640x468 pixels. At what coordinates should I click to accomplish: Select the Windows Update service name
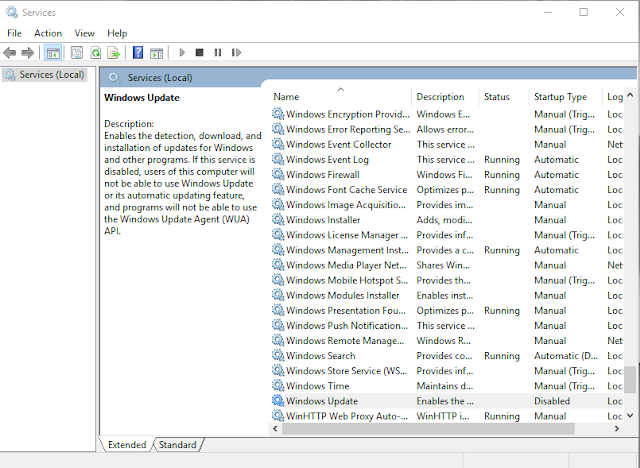tap(322, 401)
